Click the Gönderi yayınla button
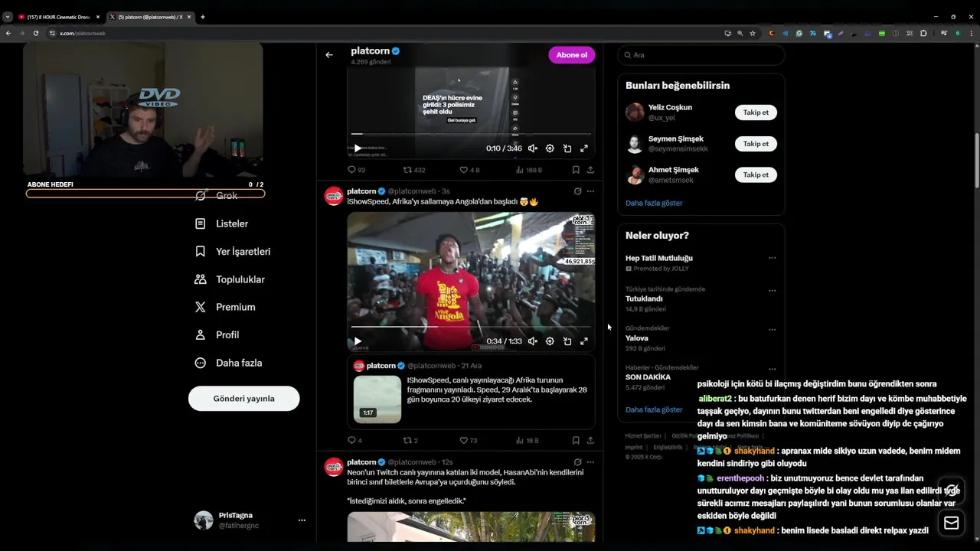The height and width of the screenshot is (551, 980). click(243, 399)
